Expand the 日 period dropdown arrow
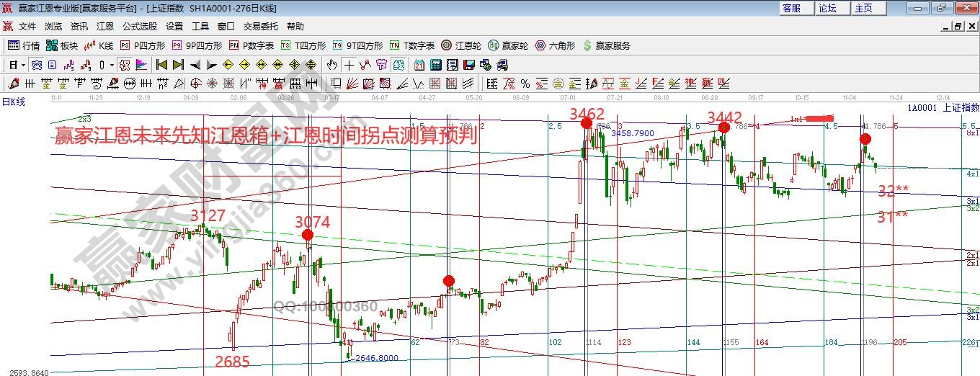 [x=24, y=65]
